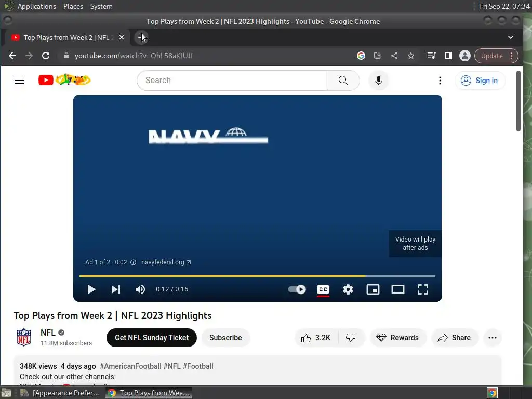Open ad info circle icon
The image size is (532, 399).
pos(134,262)
